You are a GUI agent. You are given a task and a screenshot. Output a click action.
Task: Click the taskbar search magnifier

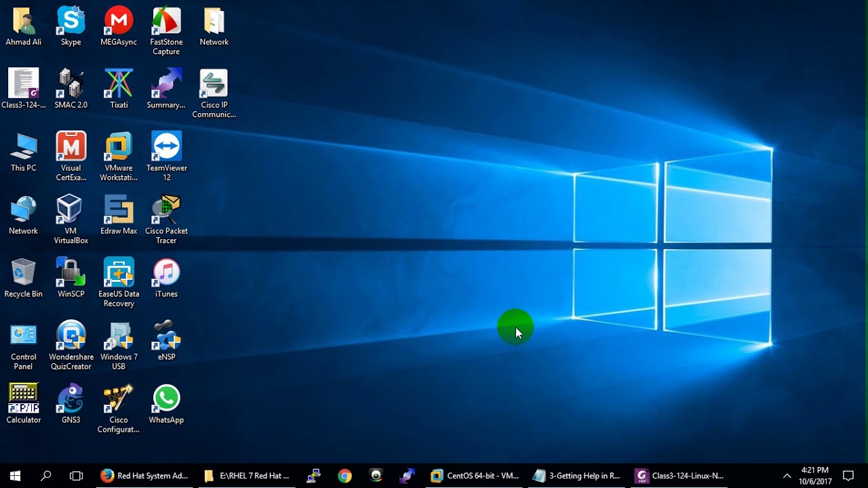click(x=46, y=476)
